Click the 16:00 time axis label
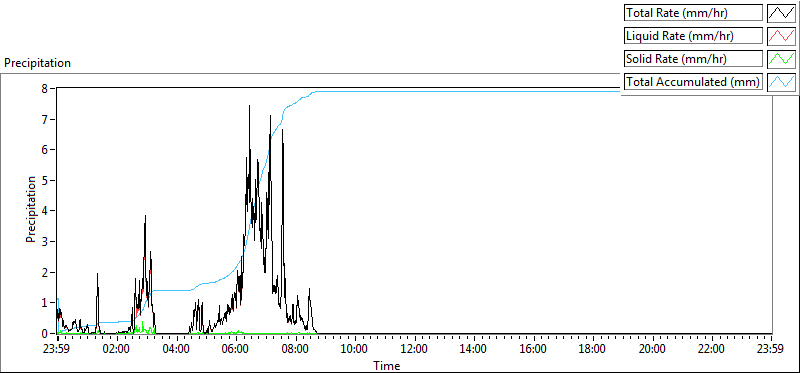This screenshot has height=373, width=800. coord(534,350)
